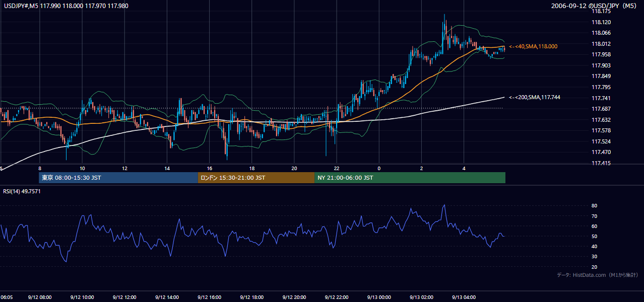Click the 9/12 12:00 bottom timeline label
The width and height of the screenshot is (644, 302).
(124, 297)
